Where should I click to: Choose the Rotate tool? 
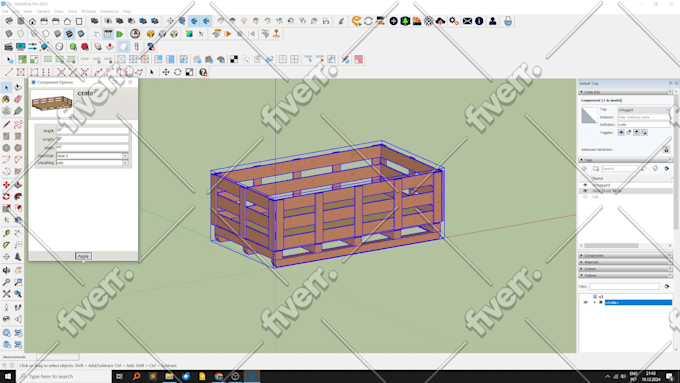coord(6,197)
